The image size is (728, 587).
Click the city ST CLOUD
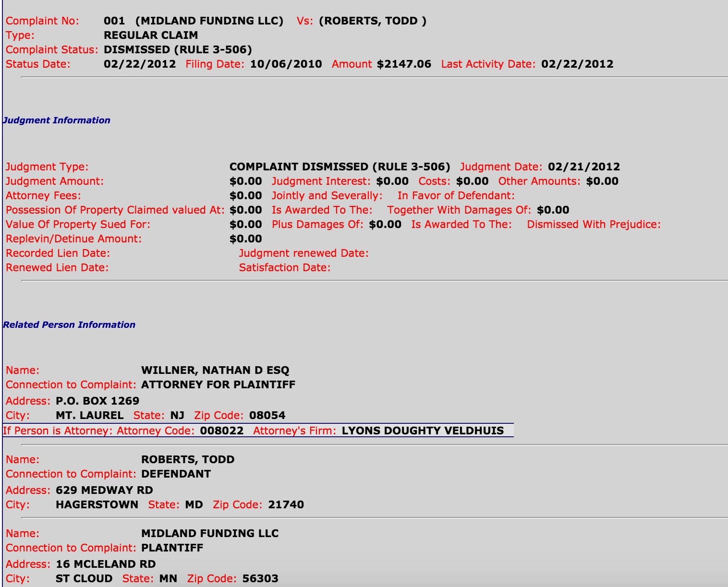point(84,579)
